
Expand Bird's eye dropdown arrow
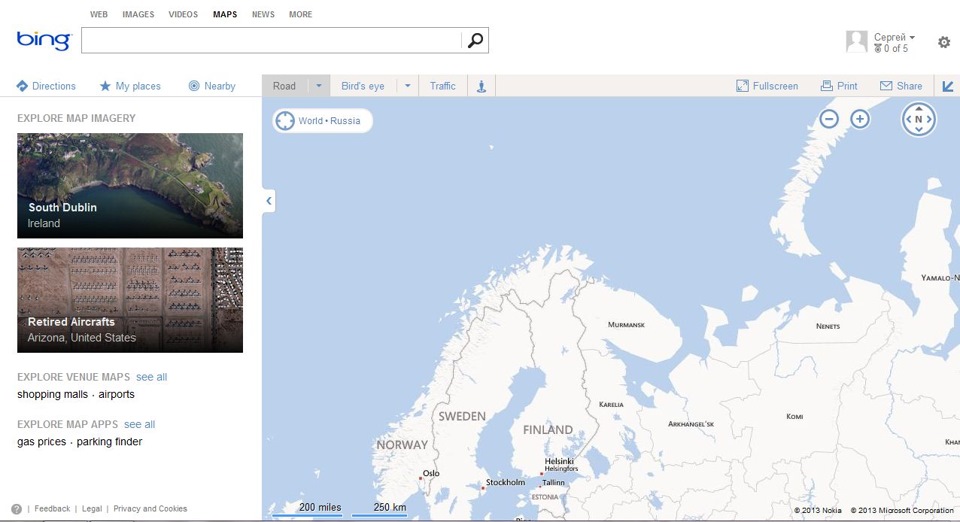click(x=408, y=86)
